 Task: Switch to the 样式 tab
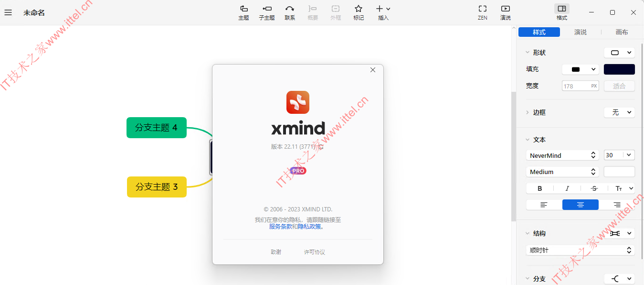pyautogui.click(x=539, y=32)
